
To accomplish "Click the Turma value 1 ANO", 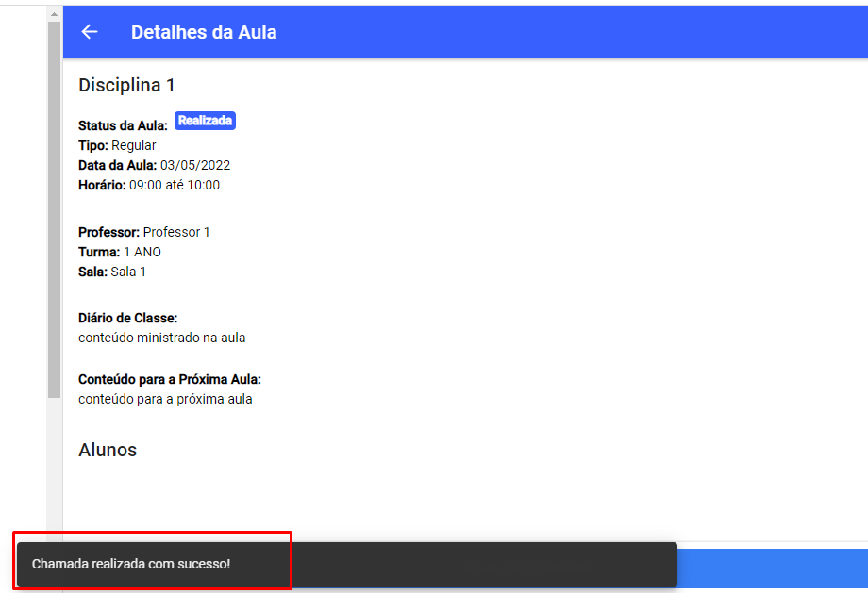I will tap(142, 253).
